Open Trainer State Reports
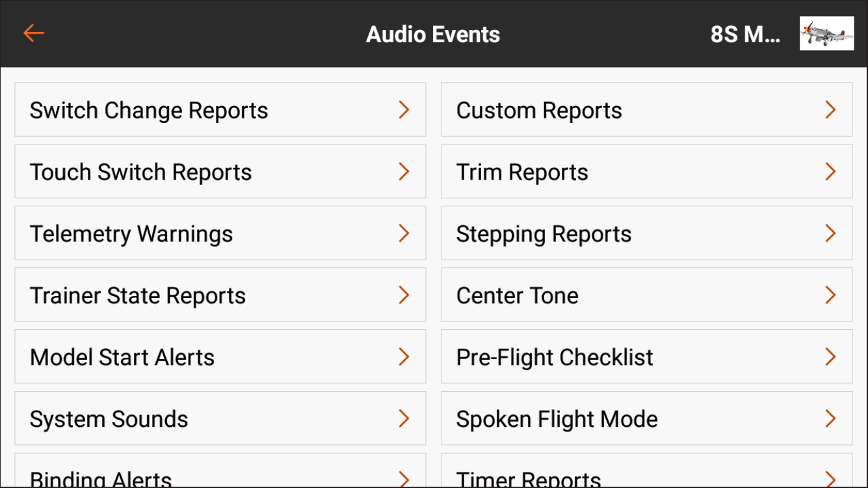The width and height of the screenshot is (868, 488). 219,295
